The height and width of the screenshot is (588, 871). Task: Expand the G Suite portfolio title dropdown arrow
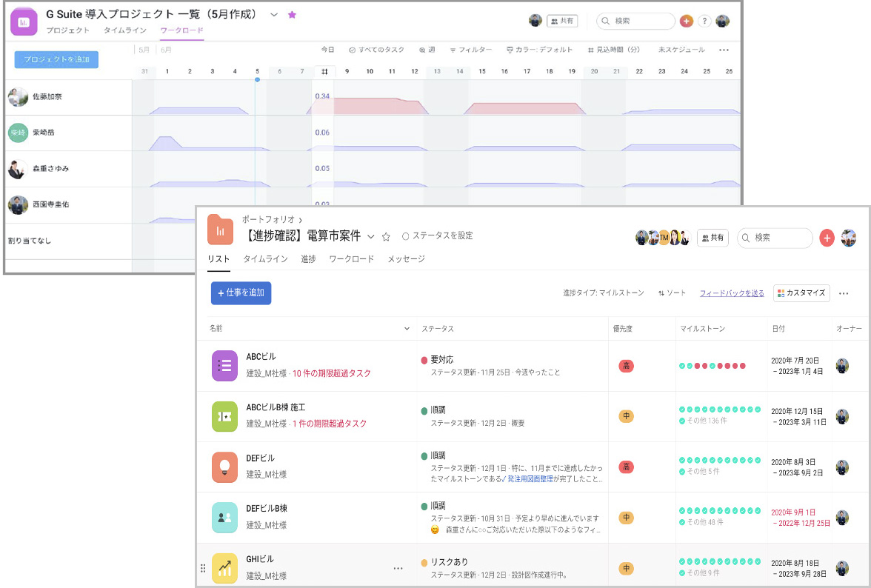pyautogui.click(x=274, y=15)
